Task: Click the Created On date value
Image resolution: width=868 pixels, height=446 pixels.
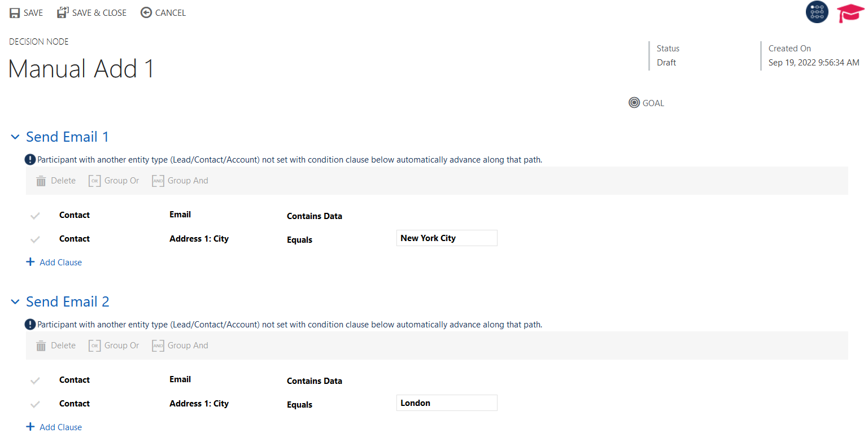Action: click(x=814, y=63)
